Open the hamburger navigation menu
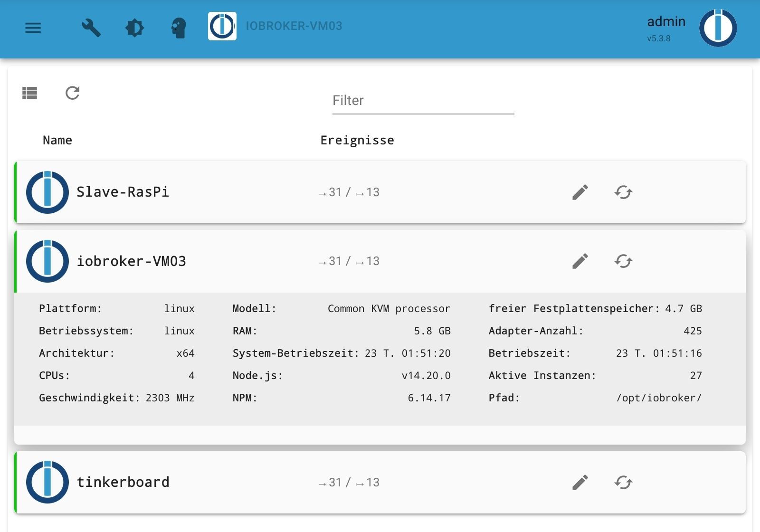760x532 pixels. tap(33, 28)
